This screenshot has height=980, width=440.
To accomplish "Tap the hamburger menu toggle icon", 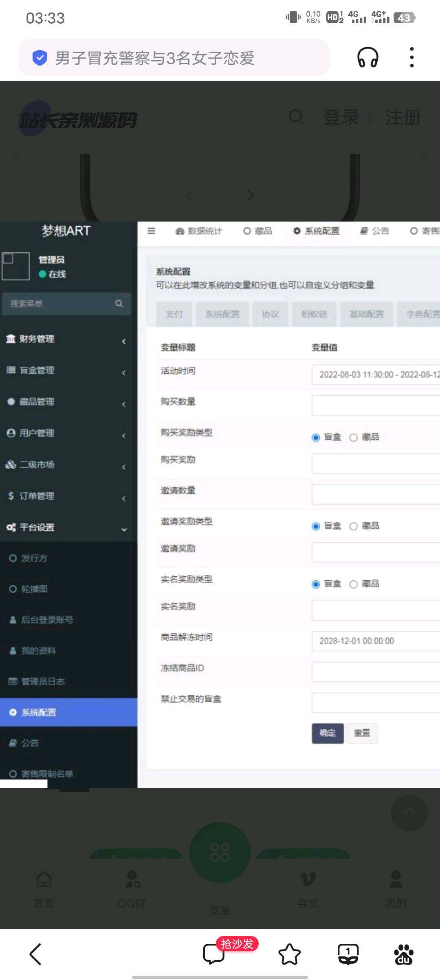I will tap(151, 231).
